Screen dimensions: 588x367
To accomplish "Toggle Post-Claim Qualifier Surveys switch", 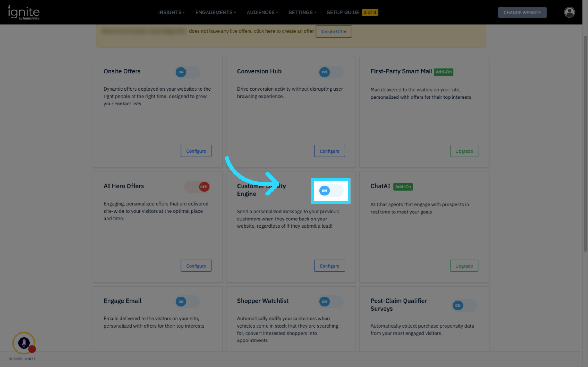I will tap(464, 306).
